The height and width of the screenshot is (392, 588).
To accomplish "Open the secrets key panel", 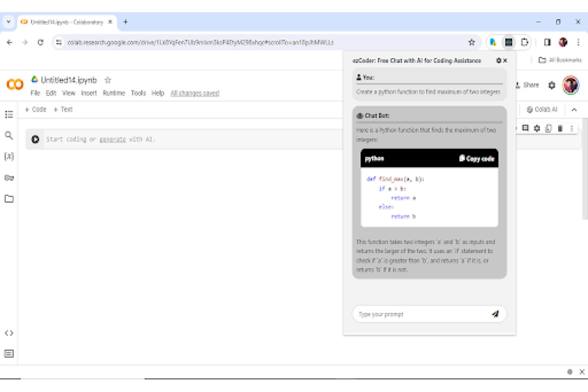I will pos(9,178).
